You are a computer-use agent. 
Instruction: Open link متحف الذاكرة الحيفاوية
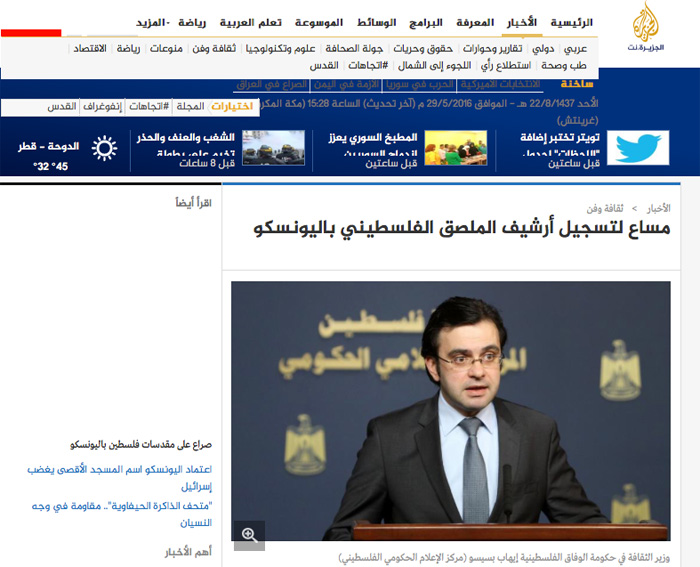pos(121,514)
